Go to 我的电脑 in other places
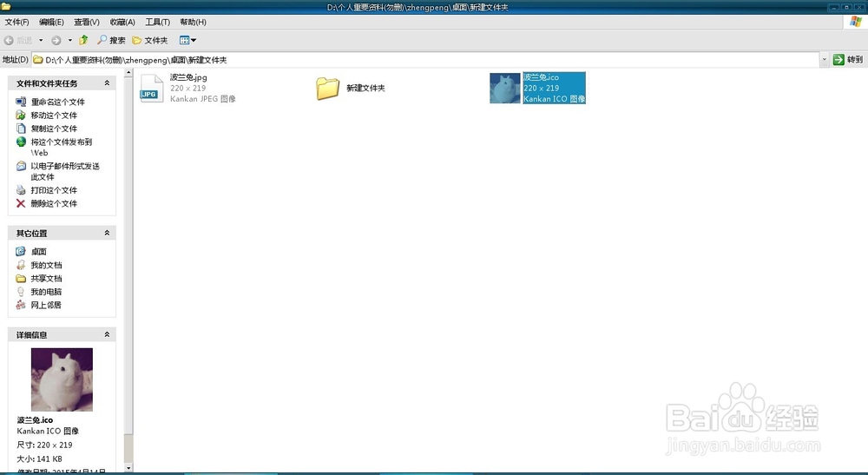This screenshot has height=475, width=868. coord(46,292)
